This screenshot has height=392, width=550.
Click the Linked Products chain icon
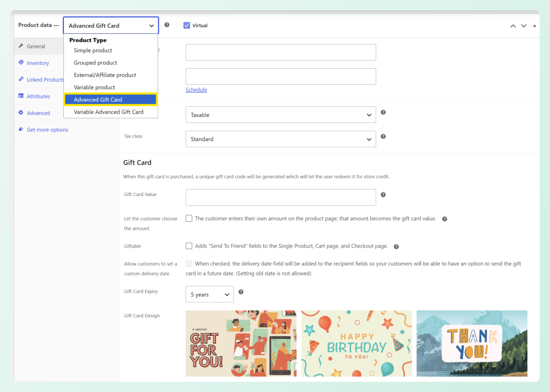pos(21,79)
